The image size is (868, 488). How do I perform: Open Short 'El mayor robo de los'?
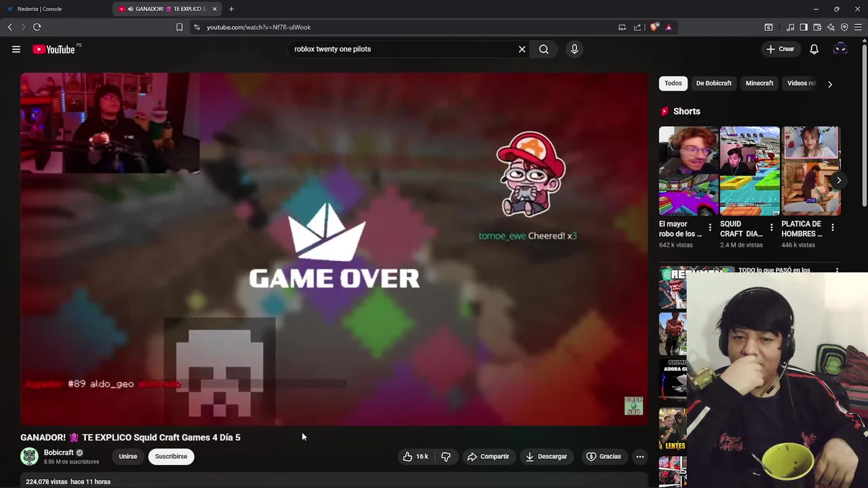[x=688, y=171]
